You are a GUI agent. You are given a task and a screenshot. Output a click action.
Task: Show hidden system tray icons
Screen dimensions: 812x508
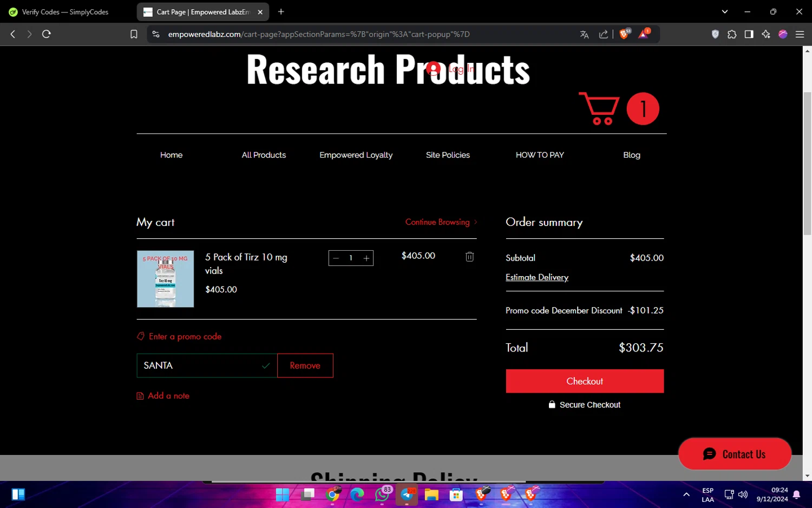pos(686,494)
